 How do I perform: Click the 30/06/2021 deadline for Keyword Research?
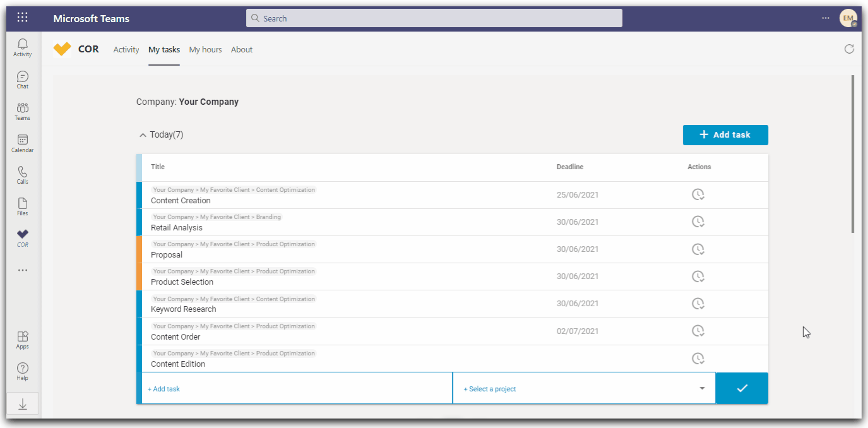click(x=578, y=304)
